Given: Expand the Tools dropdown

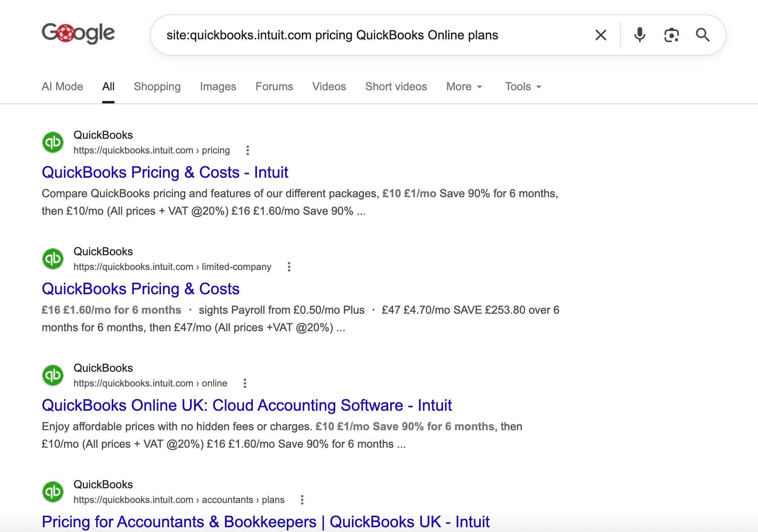Looking at the screenshot, I should click(523, 86).
